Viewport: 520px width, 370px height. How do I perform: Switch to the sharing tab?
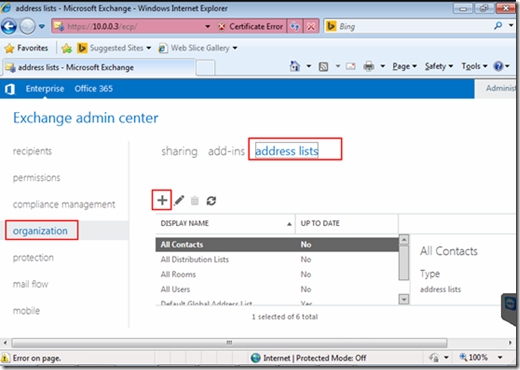click(x=179, y=151)
